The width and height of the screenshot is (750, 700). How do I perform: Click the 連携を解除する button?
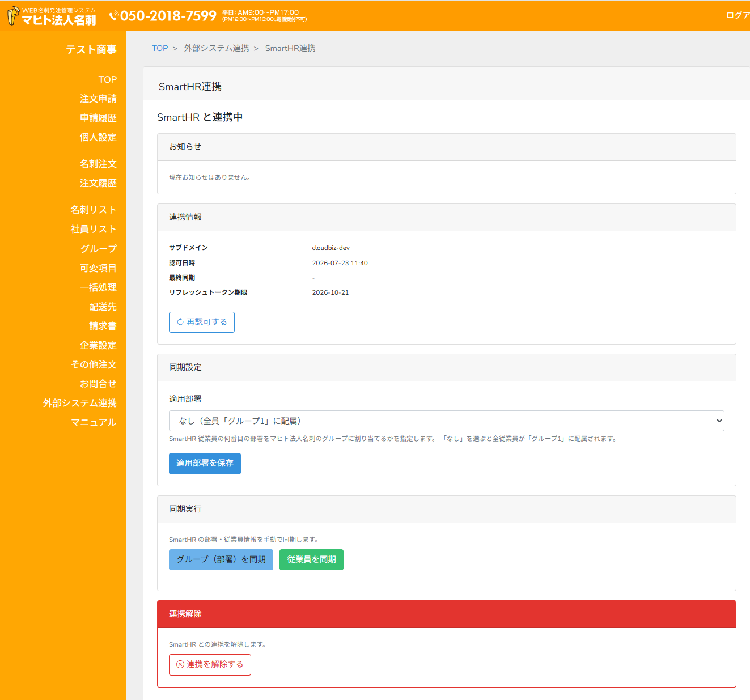point(210,664)
